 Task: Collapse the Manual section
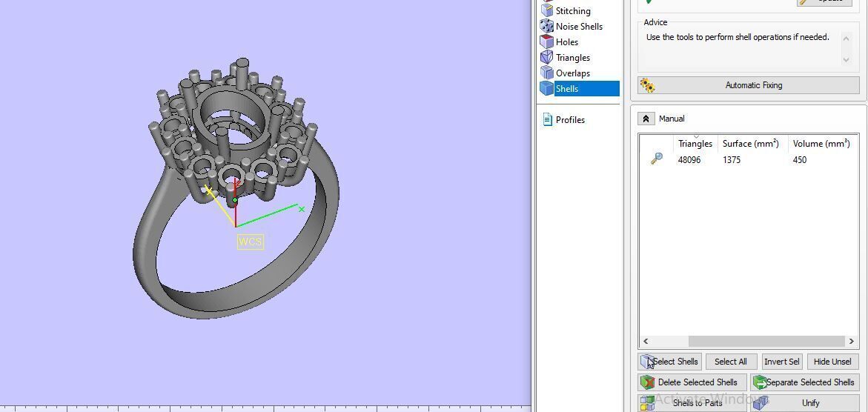[646, 119]
